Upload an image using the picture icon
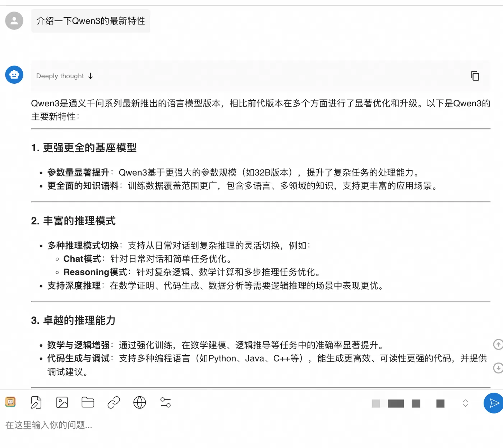This screenshot has height=448, width=503. click(62, 402)
